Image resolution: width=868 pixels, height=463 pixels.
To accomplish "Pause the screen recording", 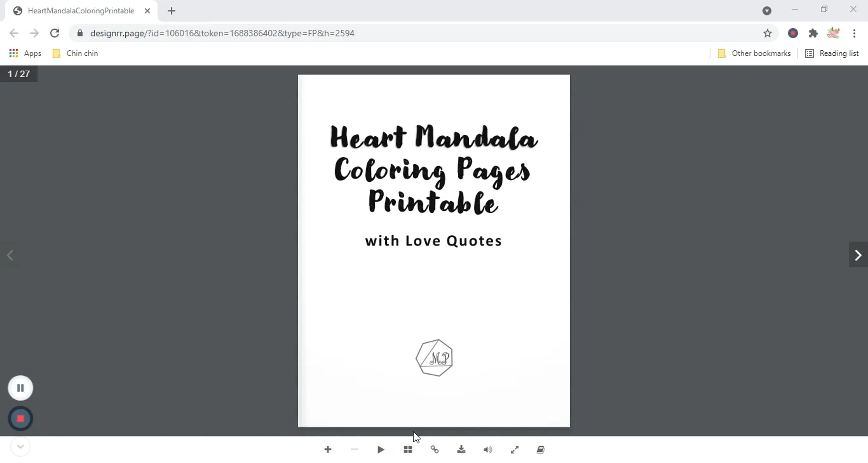I will (20, 388).
